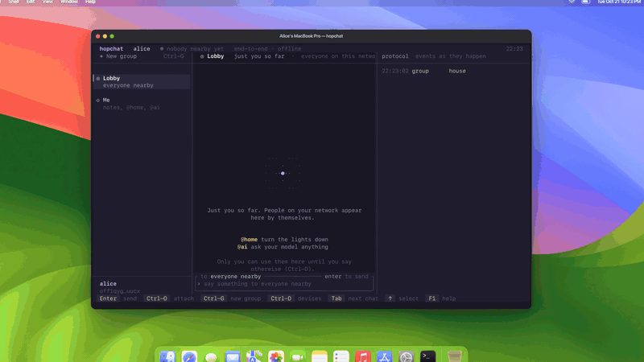Click the Ctrl-D devices hint
The width and height of the screenshot is (644, 362).
click(x=295, y=298)
